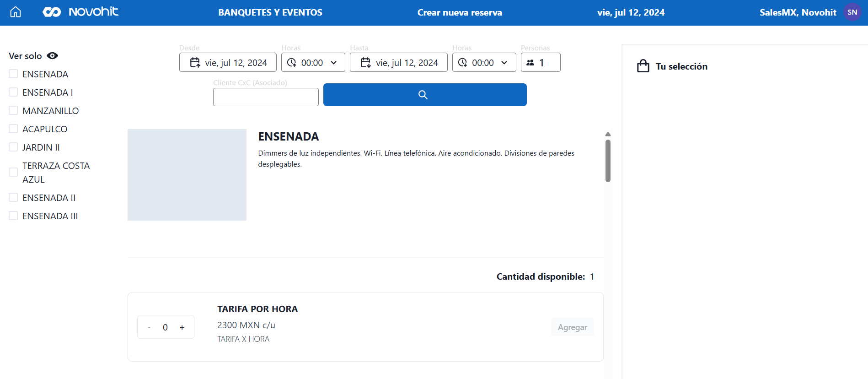868x379 pixels.
Task: Select Crear nueva reserva in header
Action: pos(459,12)
